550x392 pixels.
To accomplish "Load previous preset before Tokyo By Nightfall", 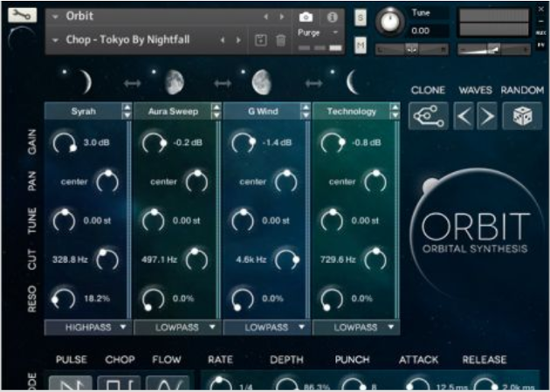I will point(223,40).
